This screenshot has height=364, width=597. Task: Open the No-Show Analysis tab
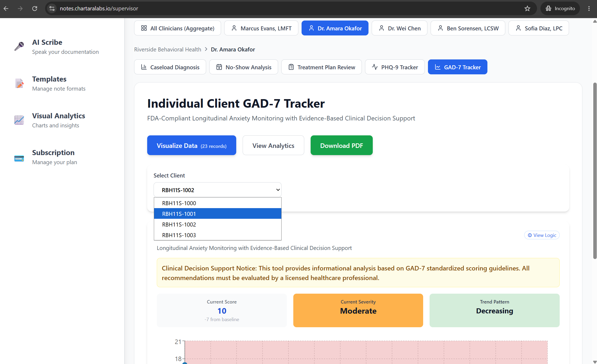click(x=244, y=67)
